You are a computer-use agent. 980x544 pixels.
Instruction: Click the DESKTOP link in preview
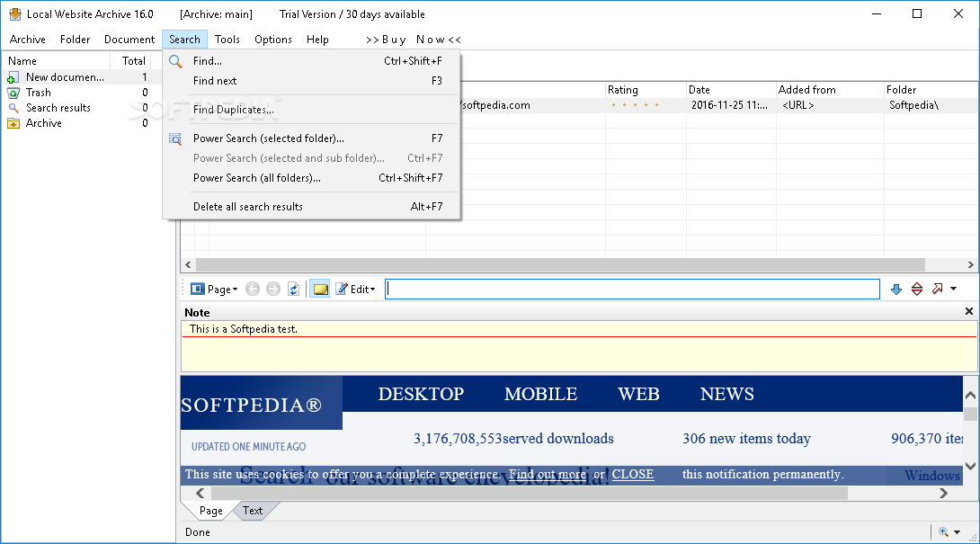point(421,394)
